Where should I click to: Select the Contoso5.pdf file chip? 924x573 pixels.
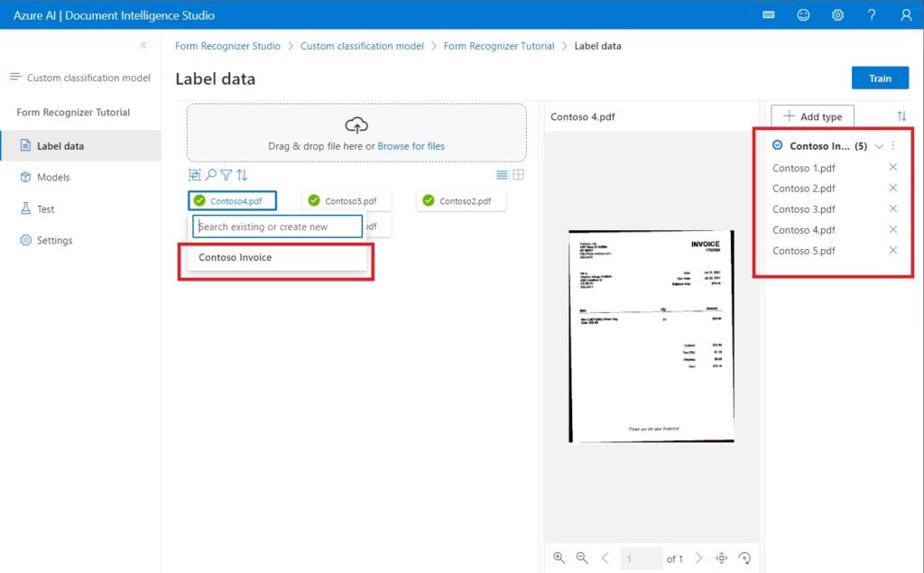coord(346,201)
